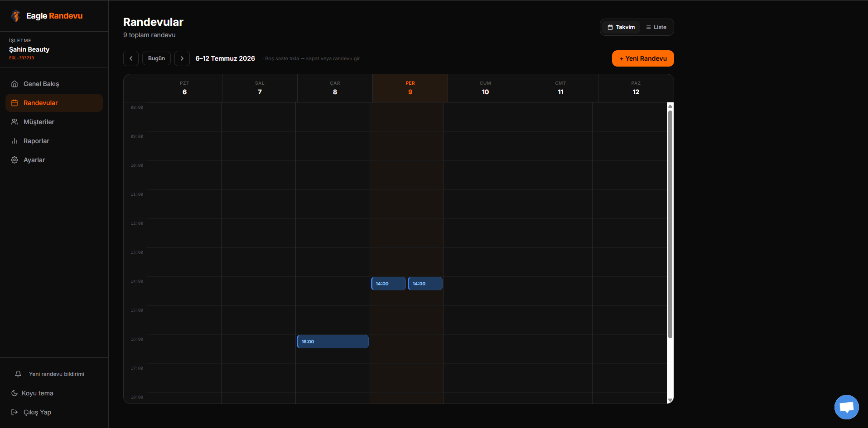
Task: Click the Yeni Randevu button
Action: [x=643, y=58]
